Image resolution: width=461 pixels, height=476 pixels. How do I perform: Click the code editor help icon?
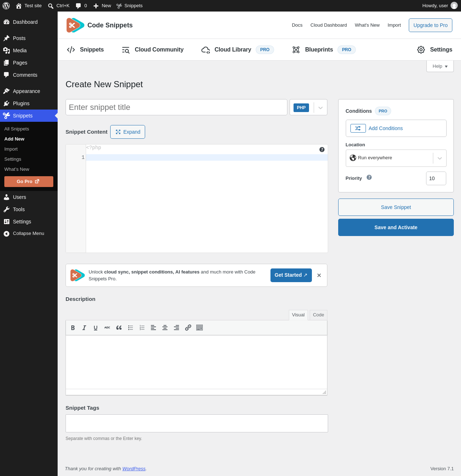click(x=322, y=150)
